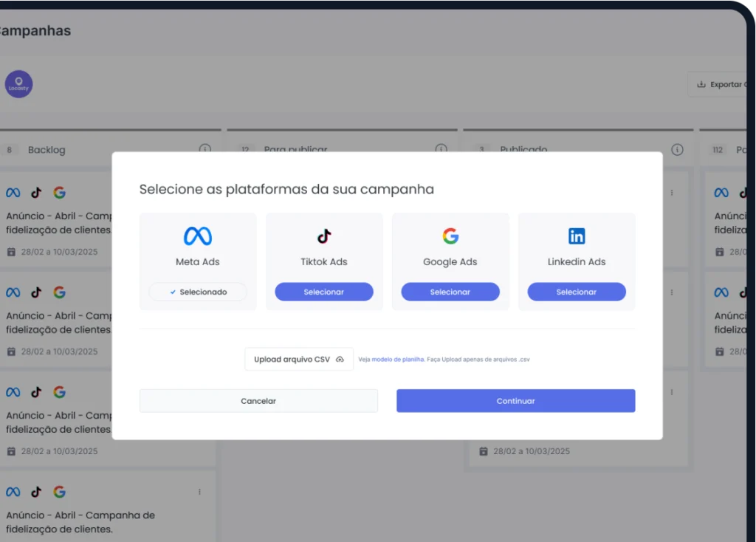Click TikTok icon on first Backlog card
Viewport: 756px width, 542px height.
pyautogui.click(x=36, y=193)
